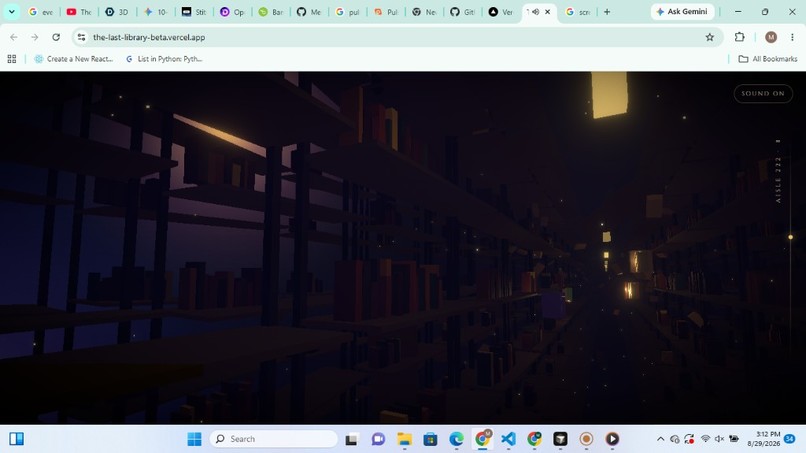This screenshot has height=453, width=806.
Task: Close the current active tab
Action: pyautogui.click(x=547, y=11)
